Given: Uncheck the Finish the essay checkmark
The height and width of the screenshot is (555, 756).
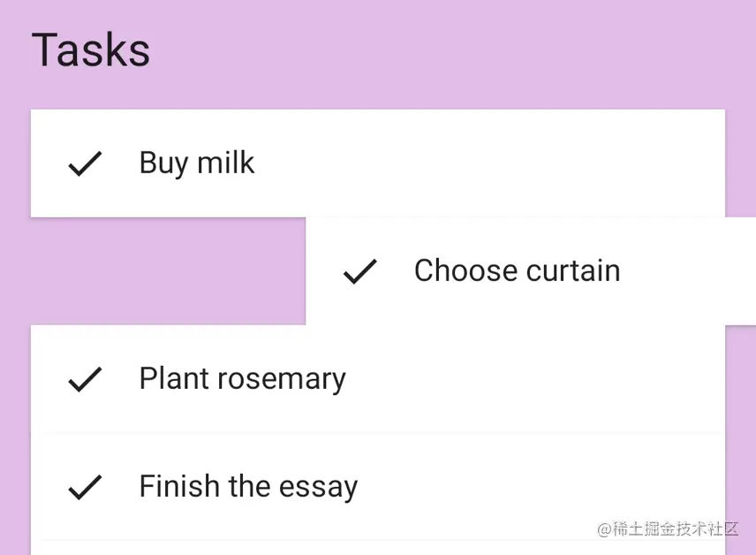Looking at the screenshot, I should (85, 487).
